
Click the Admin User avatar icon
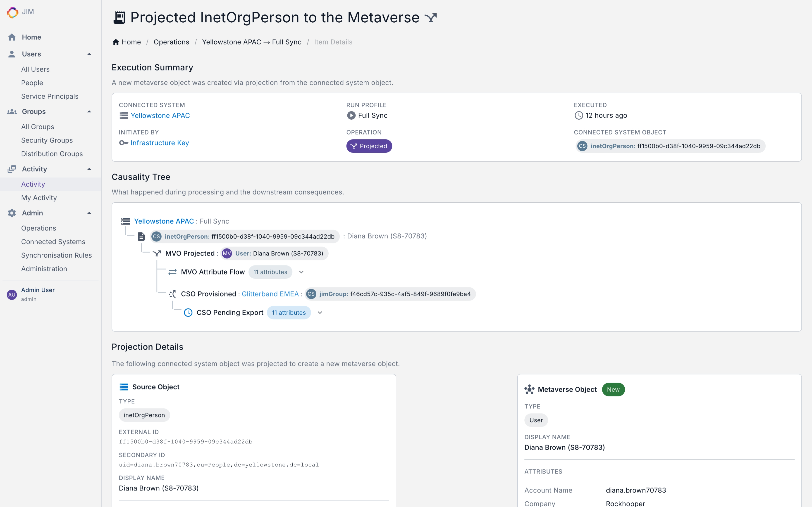pos(12,294)
